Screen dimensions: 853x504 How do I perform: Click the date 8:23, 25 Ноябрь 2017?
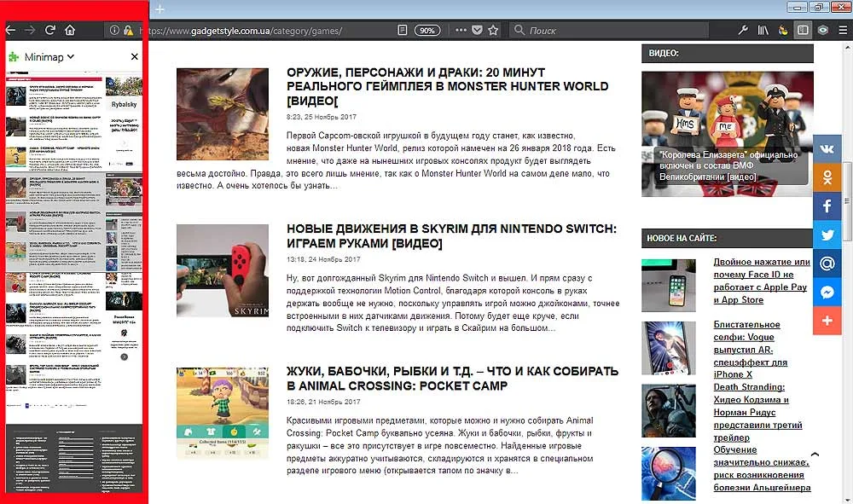pyautogui.click(x=322, y=117)
